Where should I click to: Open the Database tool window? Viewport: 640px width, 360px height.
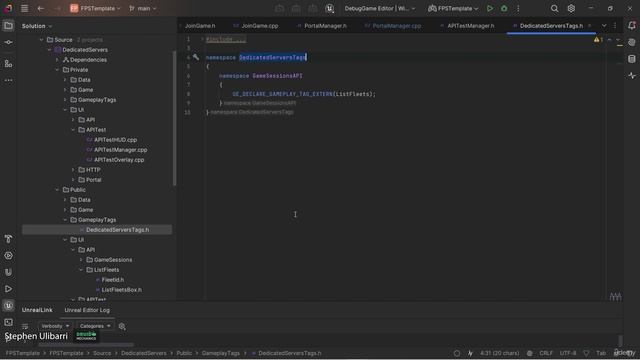click(632, 59)
